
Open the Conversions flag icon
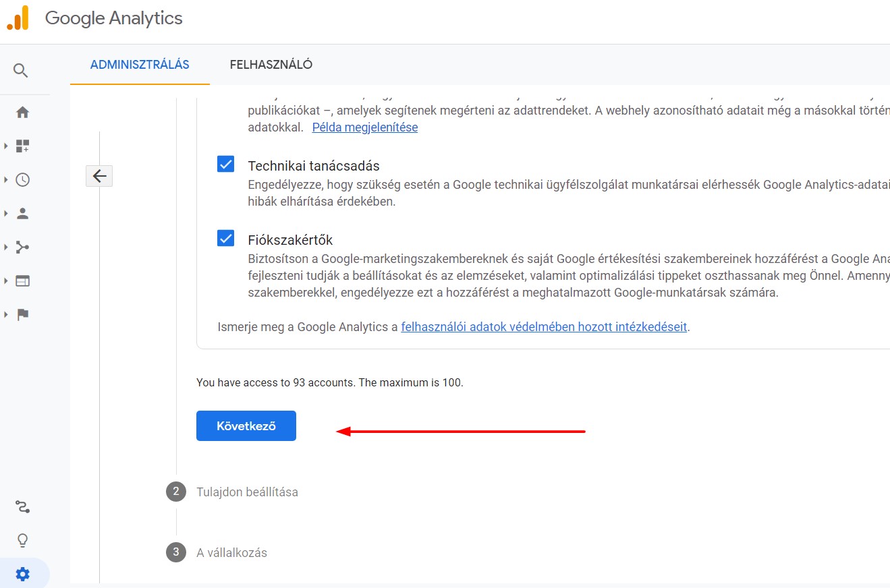click(22, 314)
